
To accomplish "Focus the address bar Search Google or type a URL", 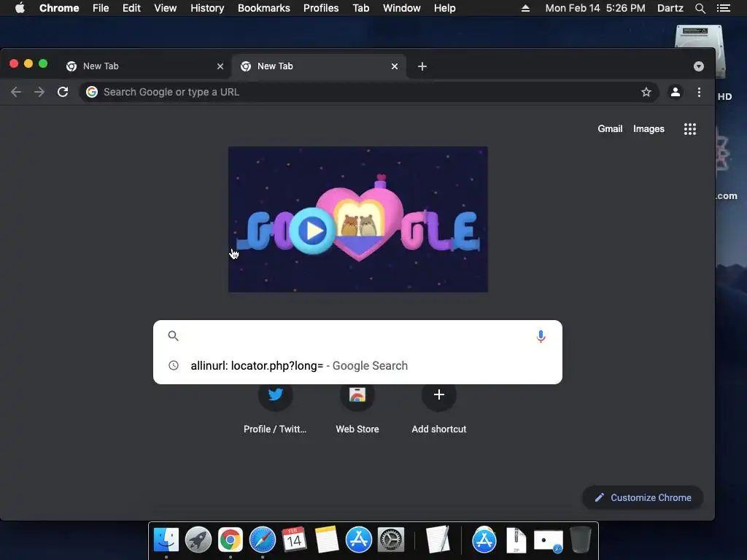I will 368,92.
